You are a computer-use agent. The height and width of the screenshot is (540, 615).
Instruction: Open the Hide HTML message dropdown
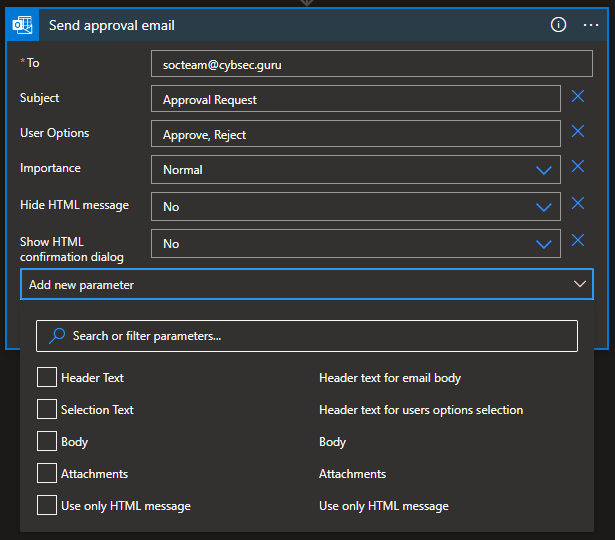pos(543,207)
